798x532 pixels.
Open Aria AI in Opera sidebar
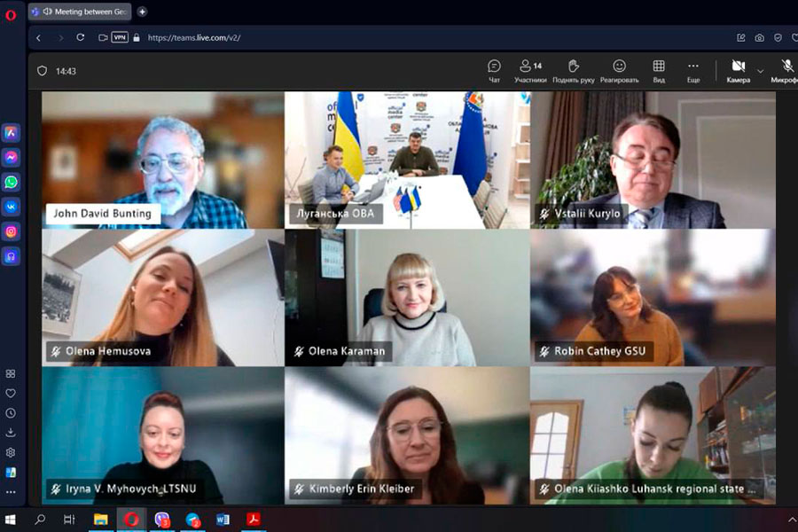11,133
